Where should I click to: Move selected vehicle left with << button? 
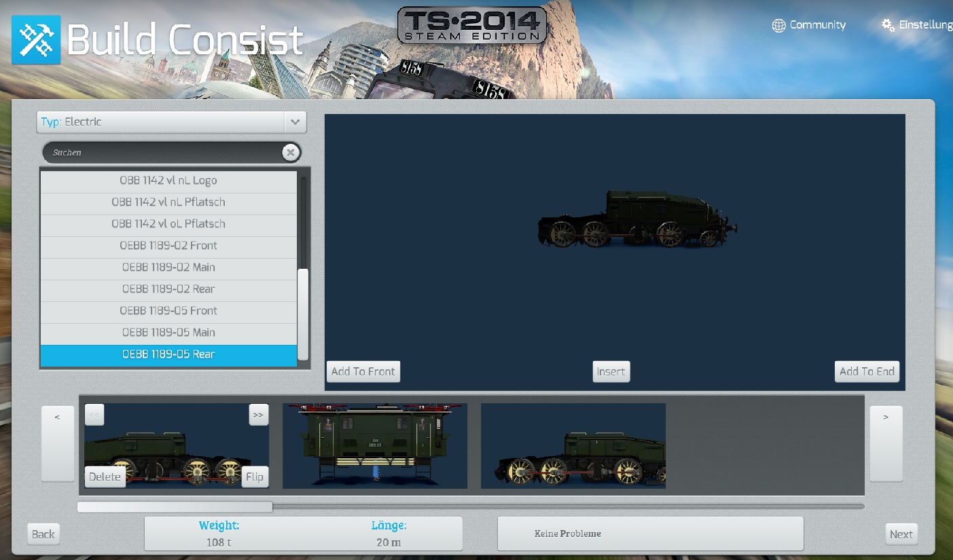pyautogui.click(x=94, y=414)
